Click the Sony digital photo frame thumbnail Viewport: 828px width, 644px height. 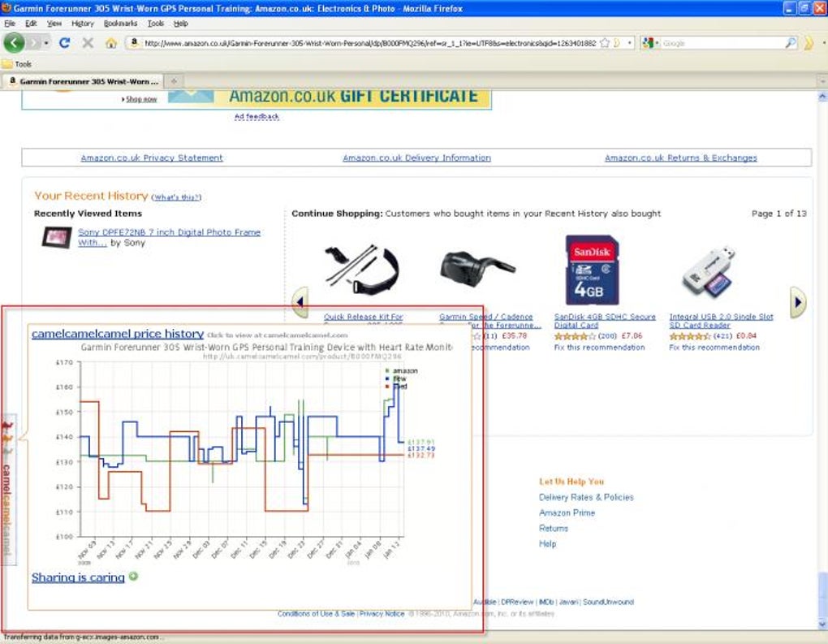tap(57, 237)
